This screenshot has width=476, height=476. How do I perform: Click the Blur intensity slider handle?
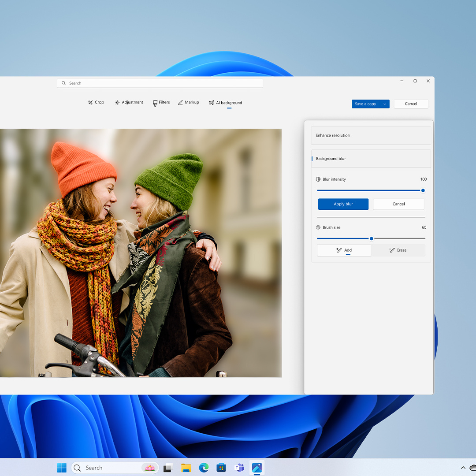(423, 191)
